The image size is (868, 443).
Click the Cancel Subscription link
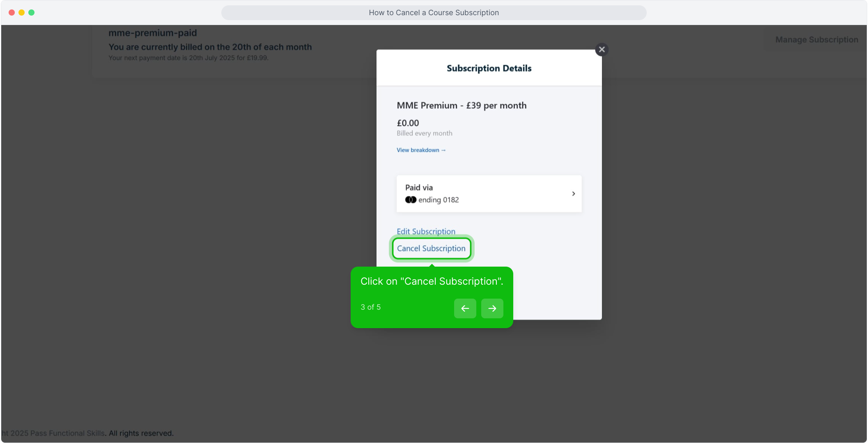click(431, 249)
